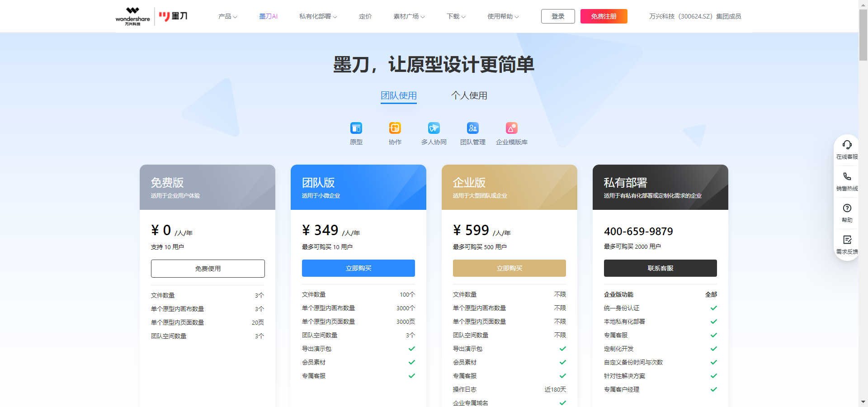This screenshot has height=407, width=868.
Task: Click the 免费注册 button
Action: pos(604,16)
